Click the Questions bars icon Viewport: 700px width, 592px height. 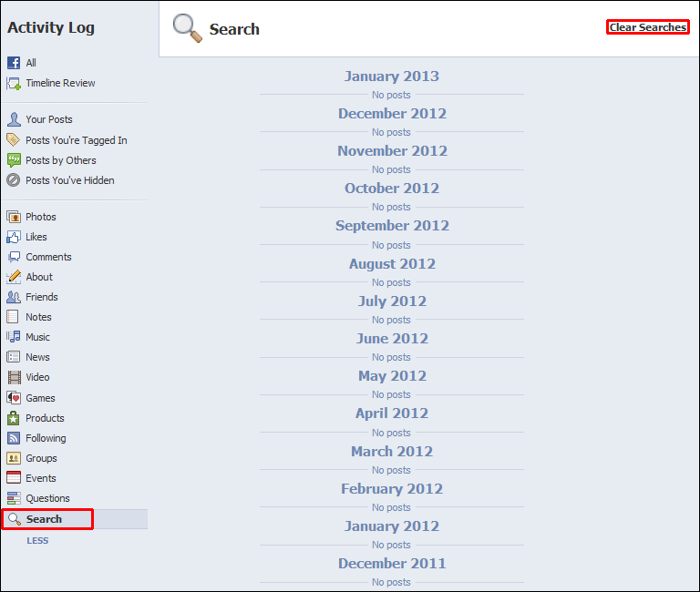14,498
